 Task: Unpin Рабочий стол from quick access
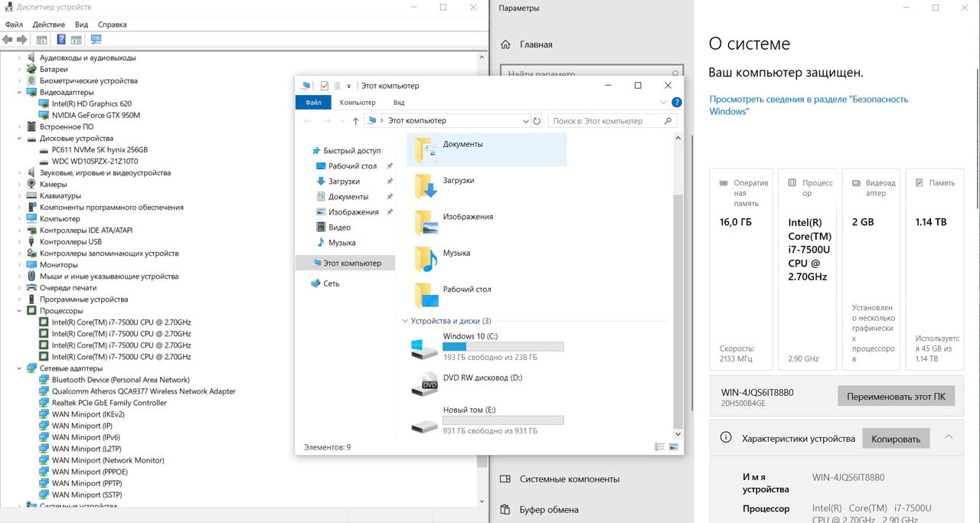coord(390,166)
